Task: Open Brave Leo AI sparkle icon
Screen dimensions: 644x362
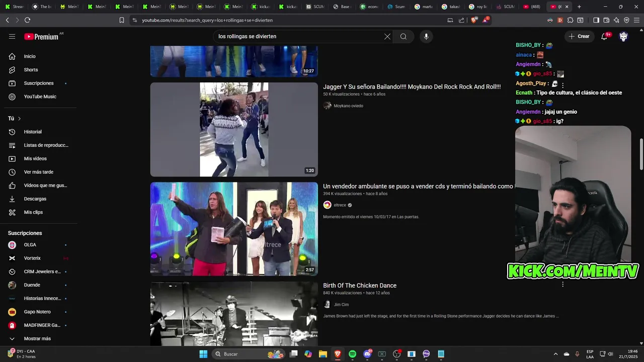Action: pos(616,20)
